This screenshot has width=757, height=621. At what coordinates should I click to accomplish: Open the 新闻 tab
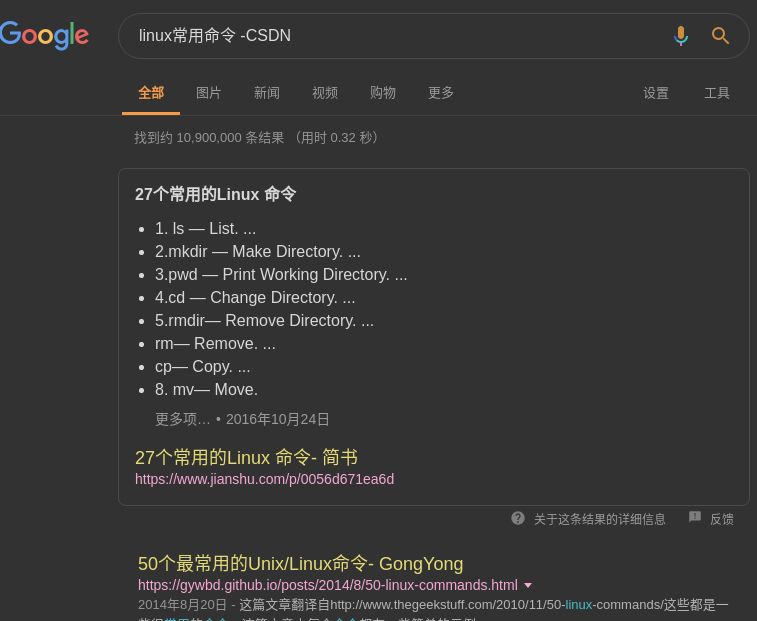pos(266,93)
